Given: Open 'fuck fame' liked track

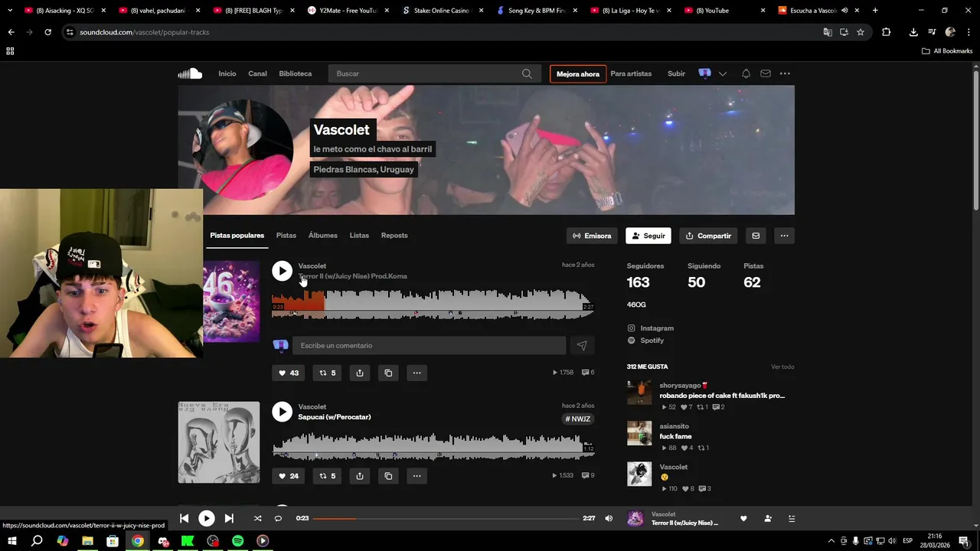Looking at the screenshot, I should click(675, 436).
